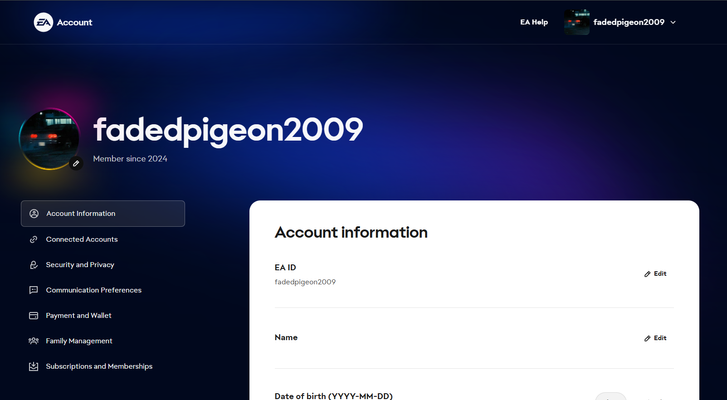Click the pencil icon beside Name Edit
Image resolution: width=727 pixels, height=400 pixels.
point(647,338)
